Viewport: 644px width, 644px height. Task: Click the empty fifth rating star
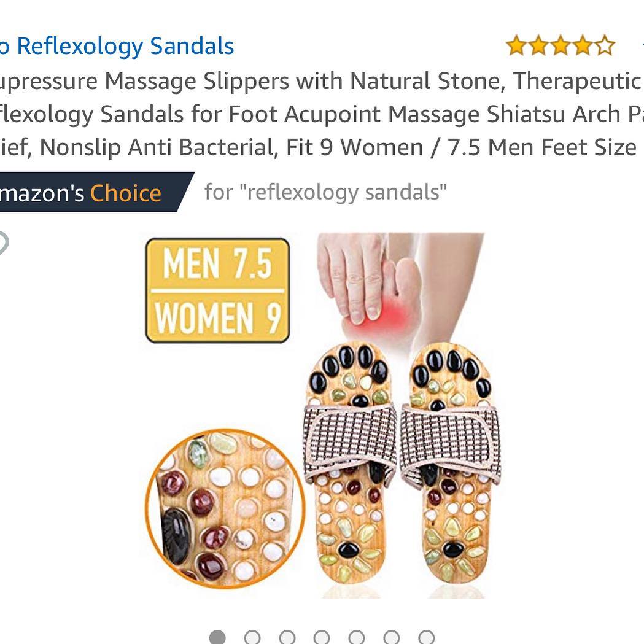click(605, 45)
